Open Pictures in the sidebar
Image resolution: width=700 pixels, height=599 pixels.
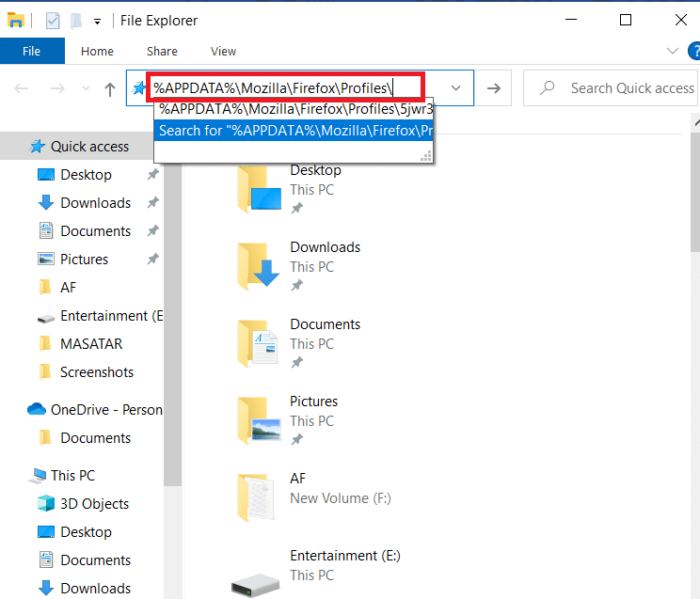coord(84,260)
